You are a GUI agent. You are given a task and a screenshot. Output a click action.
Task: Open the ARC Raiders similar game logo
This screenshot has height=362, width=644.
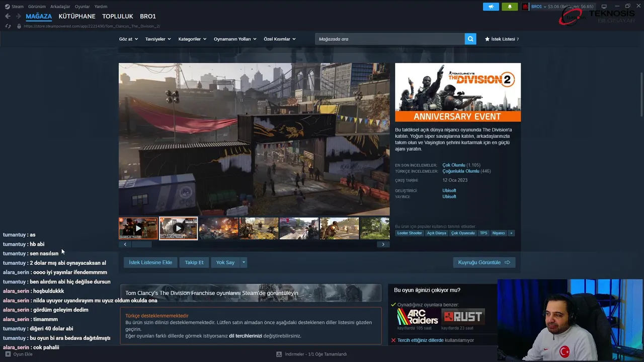coord(418,317)
